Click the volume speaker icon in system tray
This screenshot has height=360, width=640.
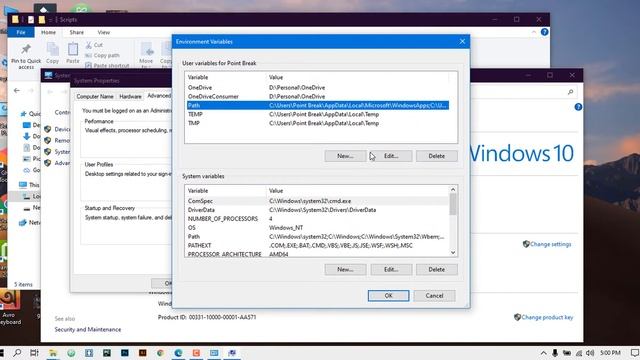(x=590, y=353)
